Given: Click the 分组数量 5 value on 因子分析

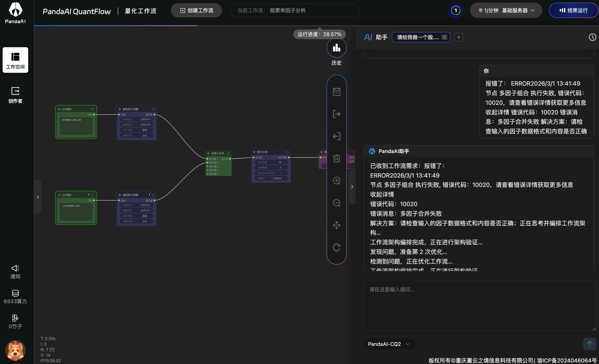Looking at the screenshot, I should (x=271, y=167).
